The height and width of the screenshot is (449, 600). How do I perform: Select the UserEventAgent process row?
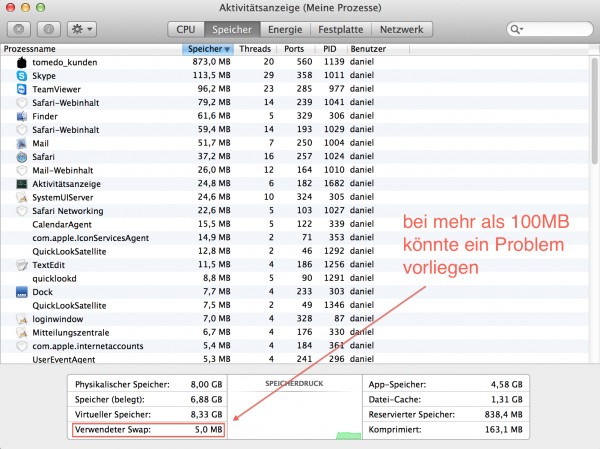pos(295,359)
